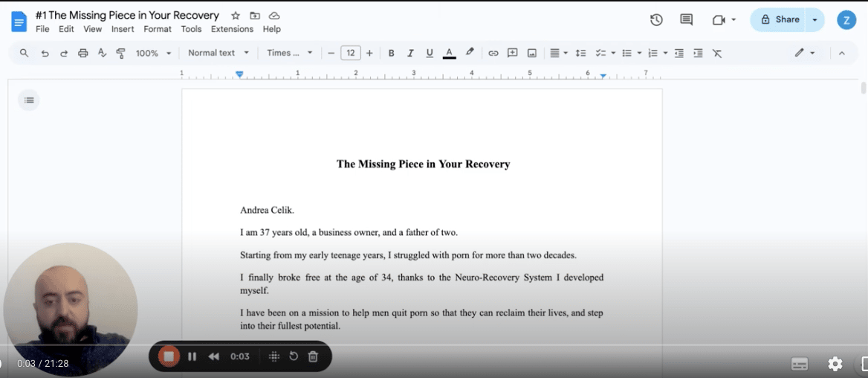The image size is (868, 378).
Task: Click the insert link icon
Action: (x=493, y=53)
